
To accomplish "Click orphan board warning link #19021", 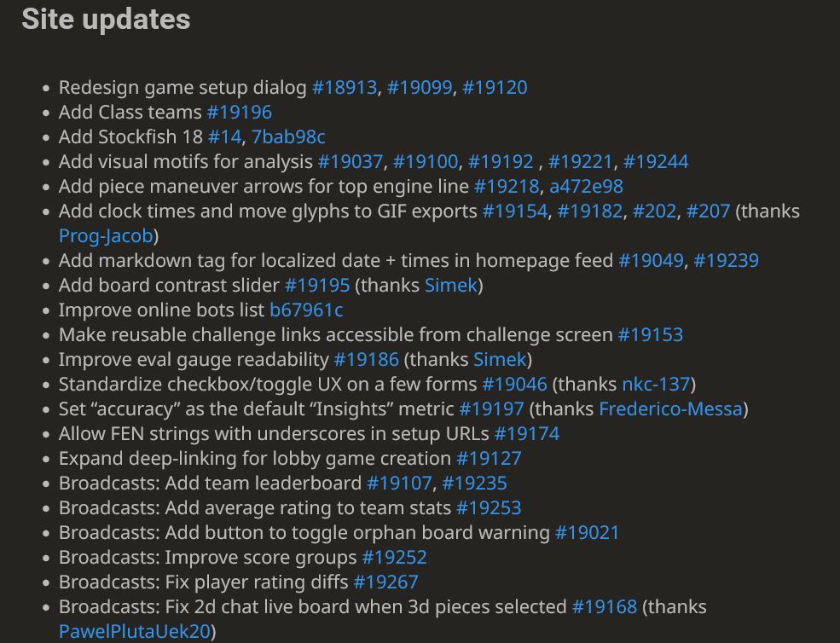I will (x=587, y=532).
